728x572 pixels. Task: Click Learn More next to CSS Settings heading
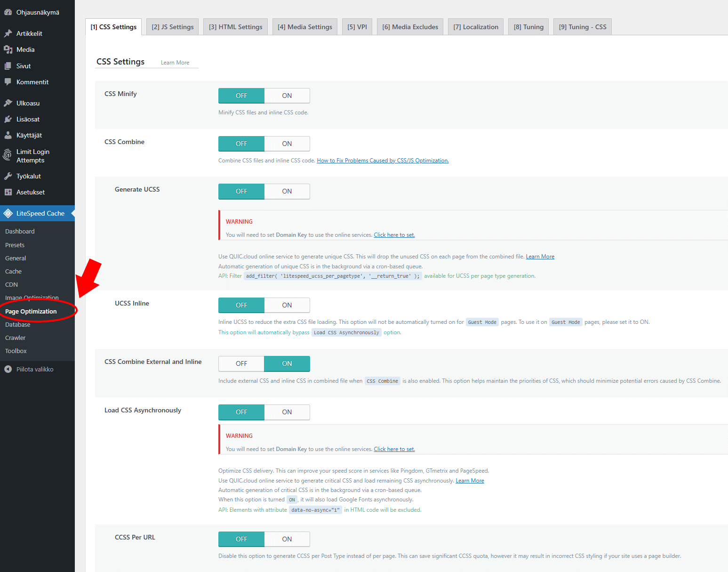click(x=175, y=63)
